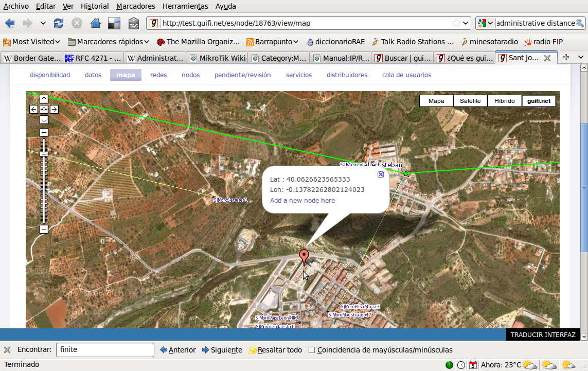The width and height of the screenshot is (588, 371).
Task: Reset map to last result with center button
Action: coord(44,109)
